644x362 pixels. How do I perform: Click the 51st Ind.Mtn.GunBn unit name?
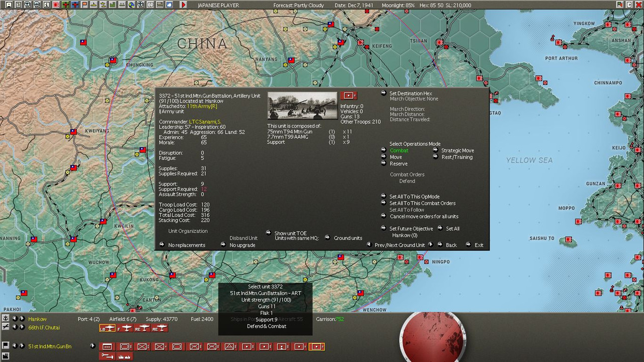[50, 346]
